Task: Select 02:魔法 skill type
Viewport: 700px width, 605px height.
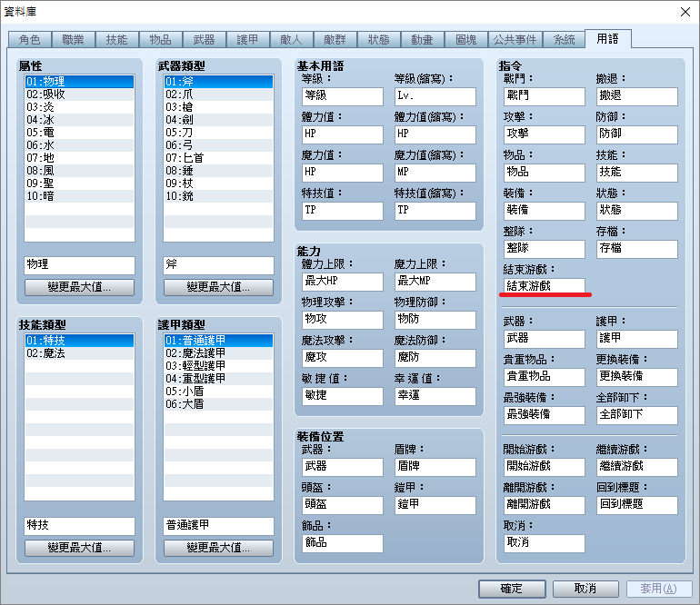Action: pos(79,353)
